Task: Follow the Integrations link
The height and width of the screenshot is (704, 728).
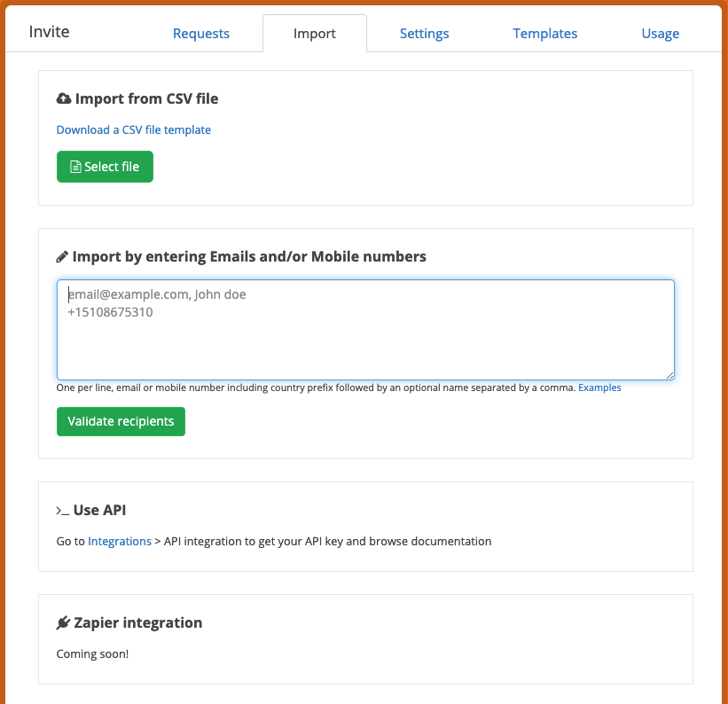Action: pyautogui.click(x=120, y=542)
